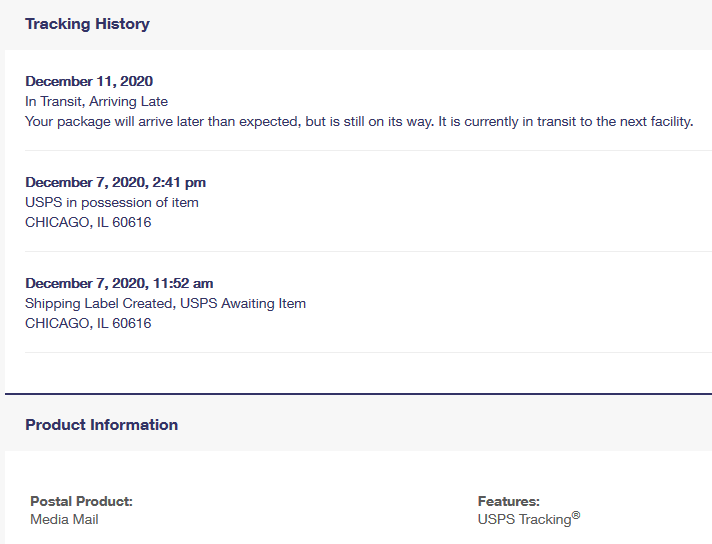The height and width of the screenshot is (544, 712).
Task: Click Shipping Label Created, USPS Awaiting Item
Action: click(x=165, y=303)
